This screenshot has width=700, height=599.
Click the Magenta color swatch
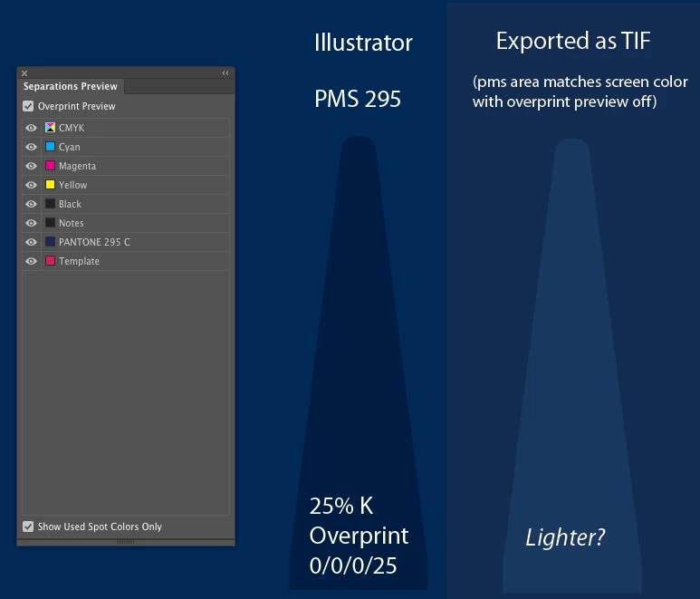(x=51, y=166)
